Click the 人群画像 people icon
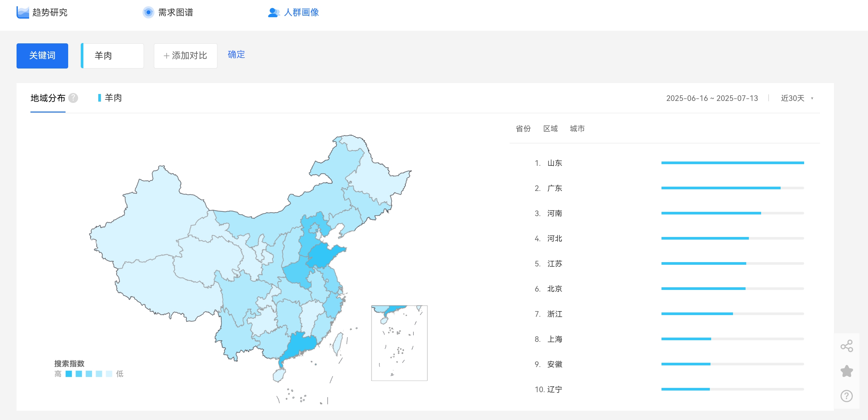This screenshot has height=420, width=868. click(x=273, y=13)
